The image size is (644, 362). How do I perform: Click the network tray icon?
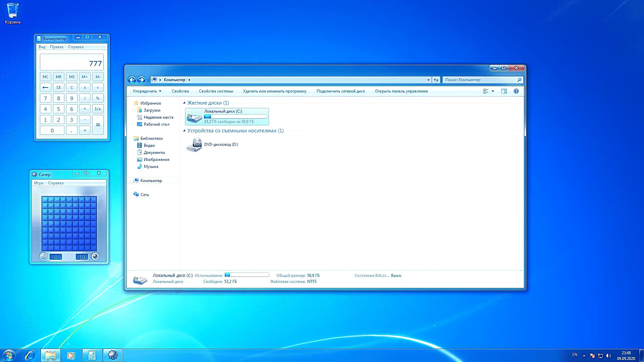(x=600, y=356)
